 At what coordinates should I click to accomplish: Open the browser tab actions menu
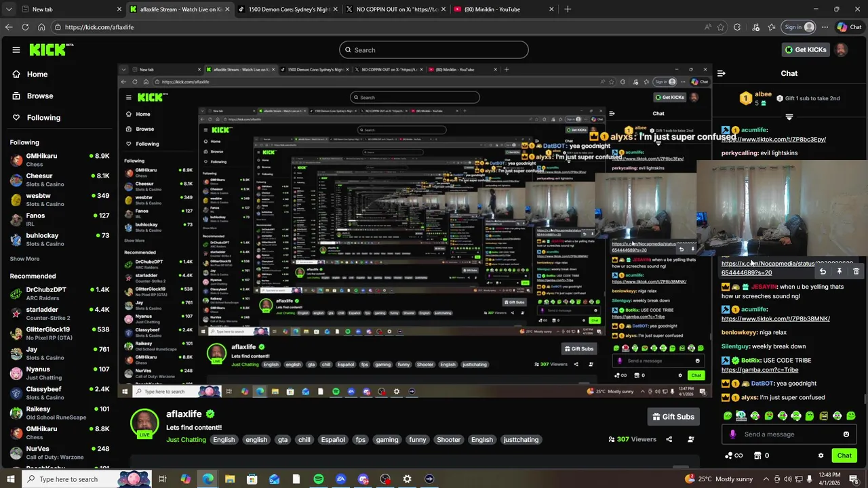tap(7, 9)
